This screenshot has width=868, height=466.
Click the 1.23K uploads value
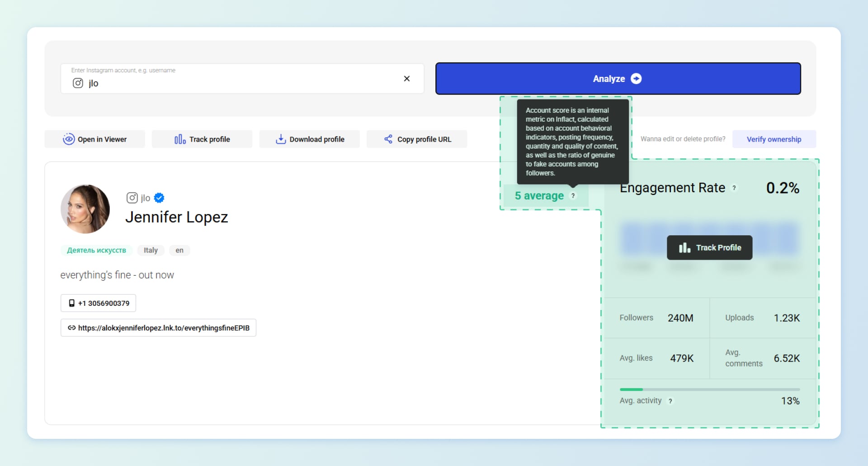coord(787,318)
